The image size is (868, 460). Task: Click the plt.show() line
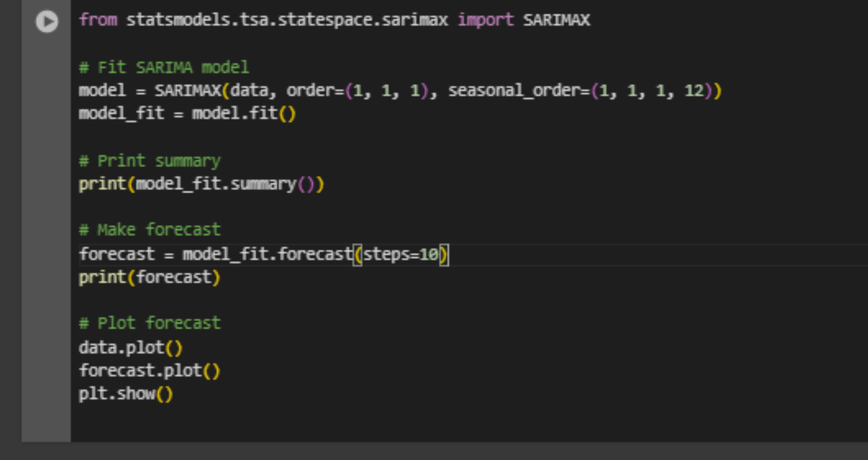(126, 394)
